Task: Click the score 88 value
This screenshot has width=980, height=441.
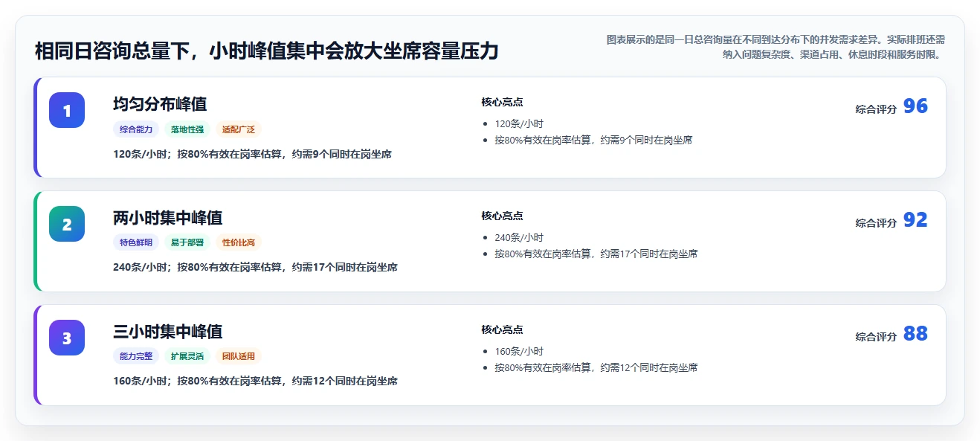Action: pyautogui.click(x=915, y=334)
